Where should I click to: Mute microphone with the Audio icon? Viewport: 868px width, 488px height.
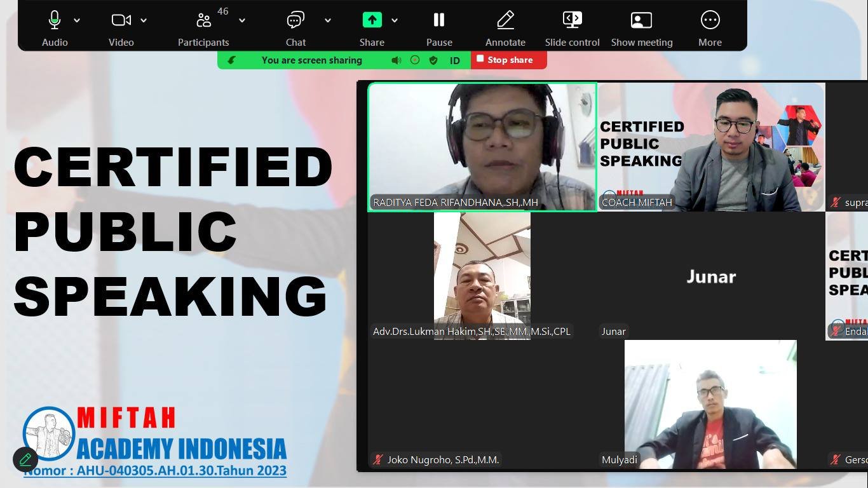tap(55, 20)
